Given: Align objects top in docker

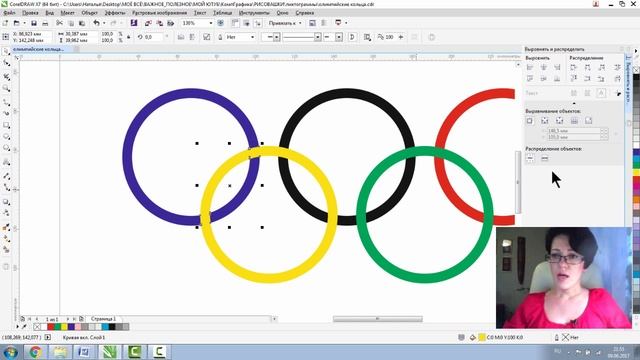Looking at the screenshot, I should (x=530, y=78).
